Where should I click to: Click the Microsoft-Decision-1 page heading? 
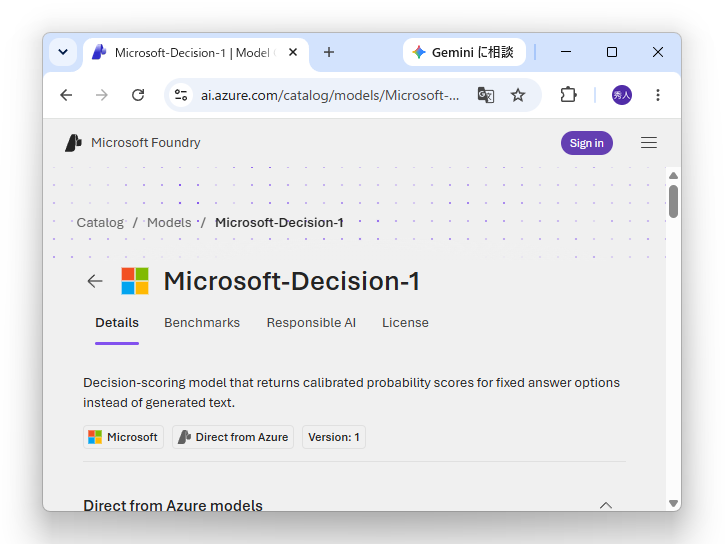point(292,281)
